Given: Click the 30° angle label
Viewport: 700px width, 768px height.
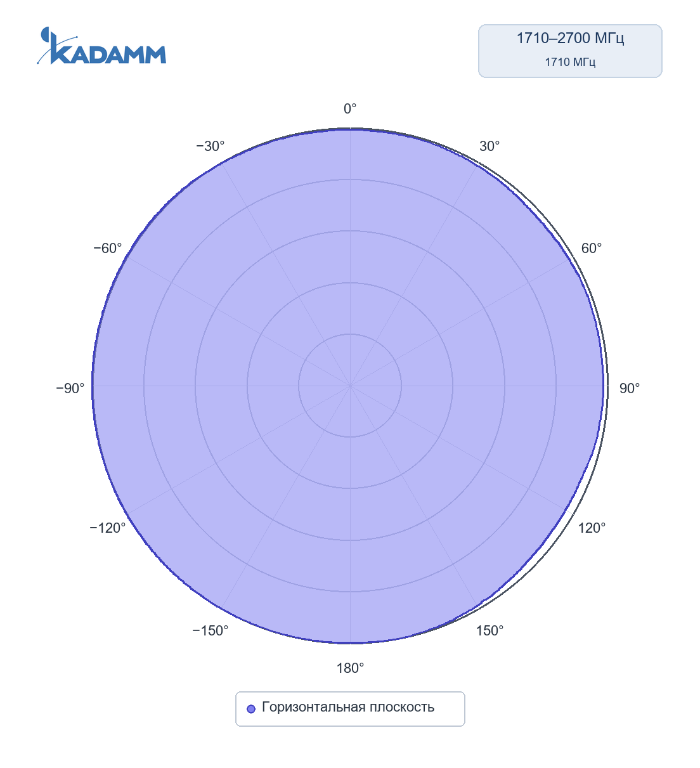Looking at the screenshot, I should point(489,146).
